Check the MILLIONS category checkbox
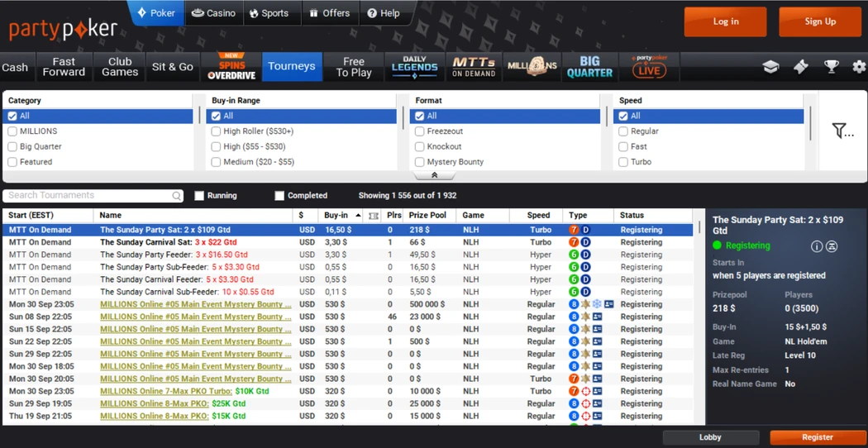The height and width of the screenshot is (448, 868). click(x=12, y=131)
